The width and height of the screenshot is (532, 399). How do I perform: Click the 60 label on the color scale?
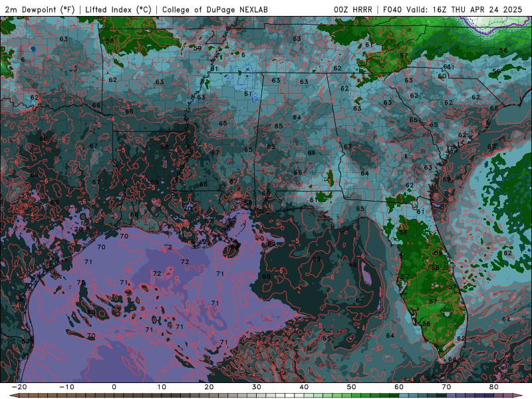pos(399,387)
